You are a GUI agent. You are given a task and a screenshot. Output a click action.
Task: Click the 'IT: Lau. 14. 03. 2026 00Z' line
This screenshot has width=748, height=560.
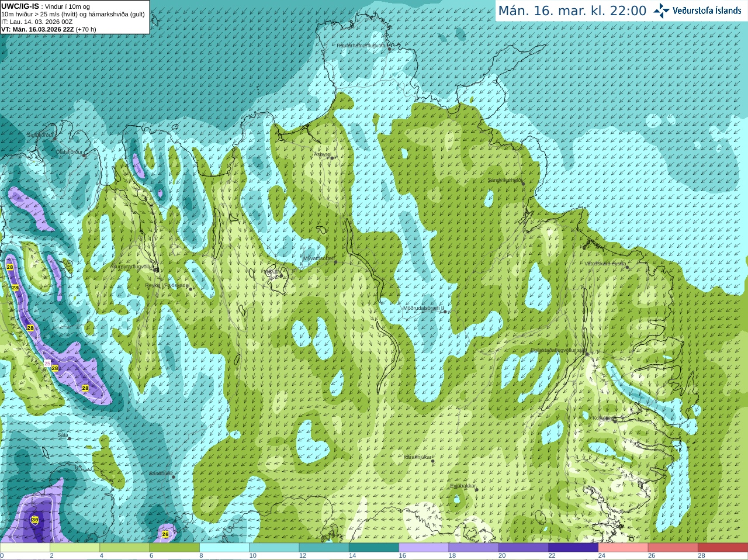coord(37,22)
